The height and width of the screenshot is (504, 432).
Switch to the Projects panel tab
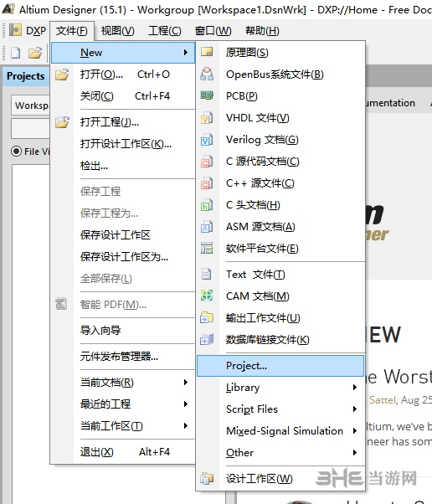[x=26, y=76]
